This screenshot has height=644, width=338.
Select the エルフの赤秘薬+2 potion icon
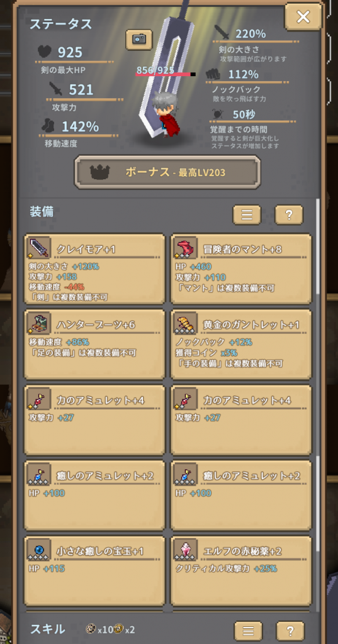[186, 550]
